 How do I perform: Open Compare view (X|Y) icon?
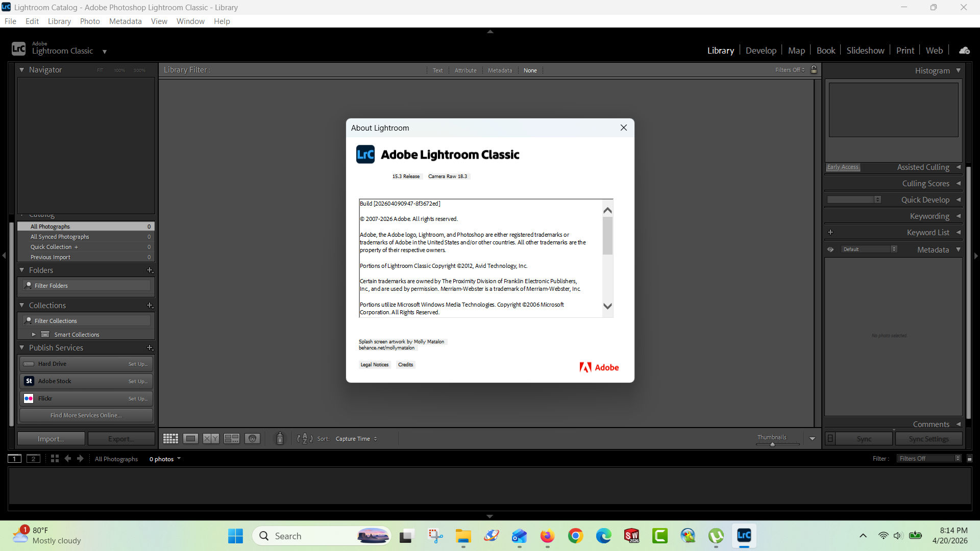point(211,439)
